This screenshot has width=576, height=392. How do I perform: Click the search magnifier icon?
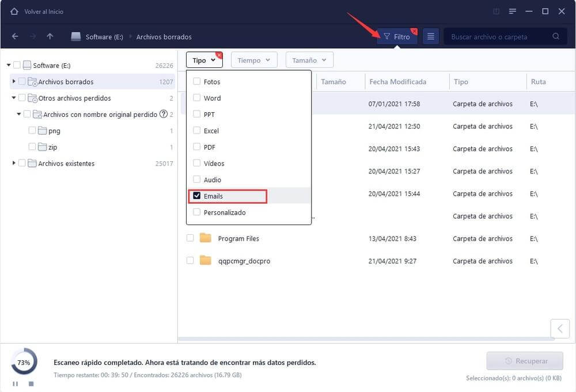coord(556,36)
